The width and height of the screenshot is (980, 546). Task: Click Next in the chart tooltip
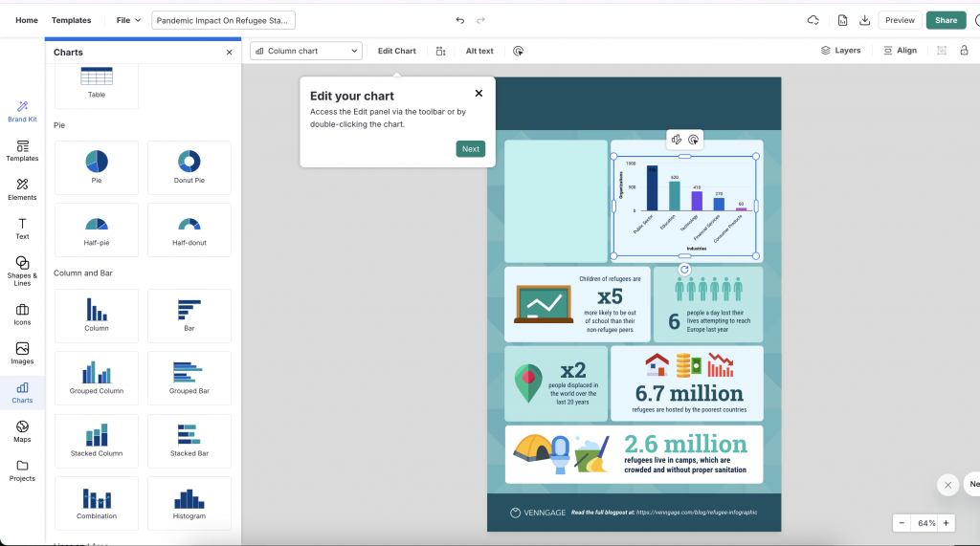click(471, 148)
